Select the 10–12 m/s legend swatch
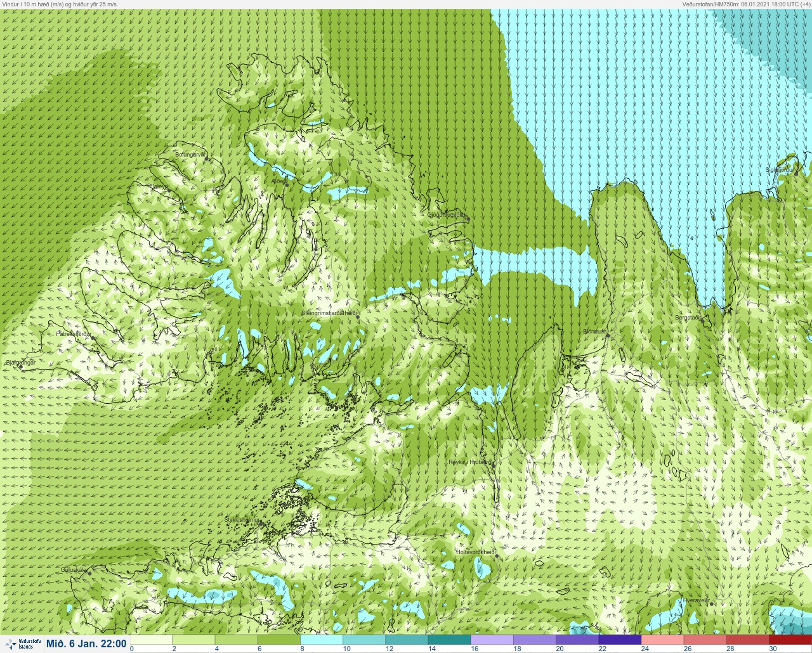The image size is (812, 653). pyautogui.click(x=363, y=640)
